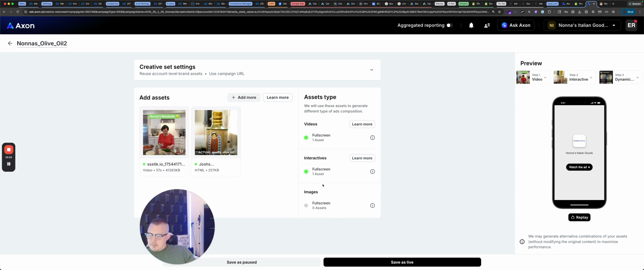Screen dimensions: 644x270
Task: Click Ask Axon button
Action: tap(516, 26)
